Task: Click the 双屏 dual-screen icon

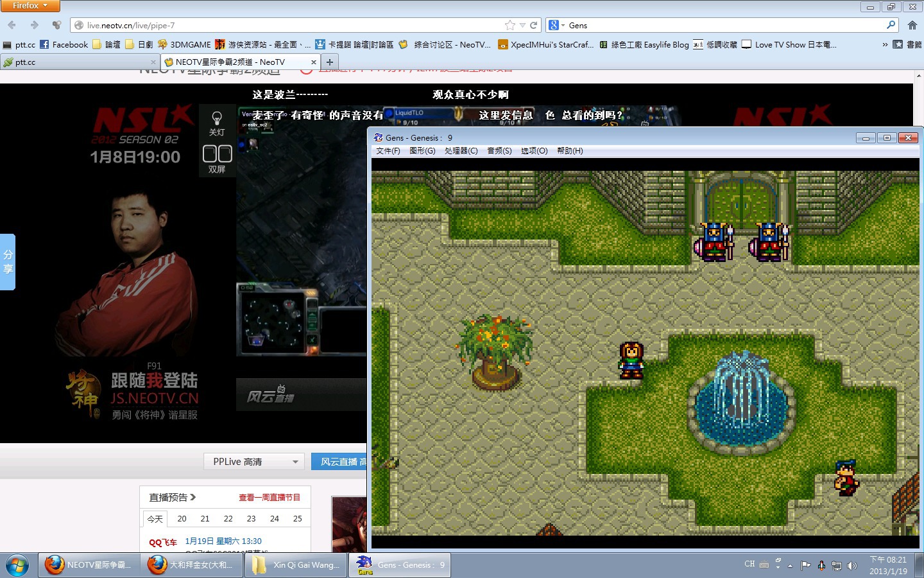Action: (x=217, y=159)
